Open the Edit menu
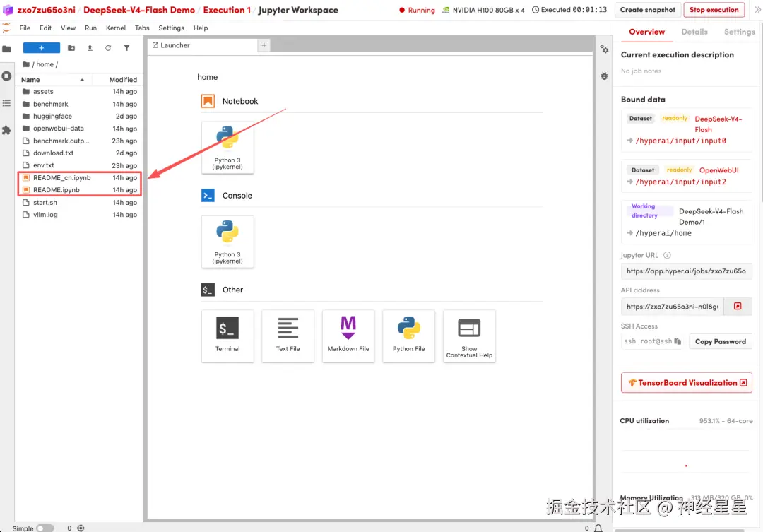 [x=45, y=28]
